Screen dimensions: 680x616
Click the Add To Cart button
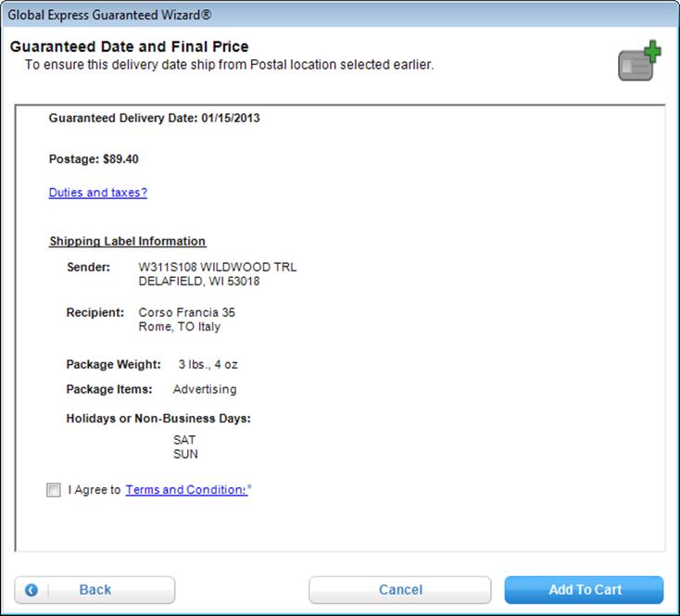[x=585, y=589]
